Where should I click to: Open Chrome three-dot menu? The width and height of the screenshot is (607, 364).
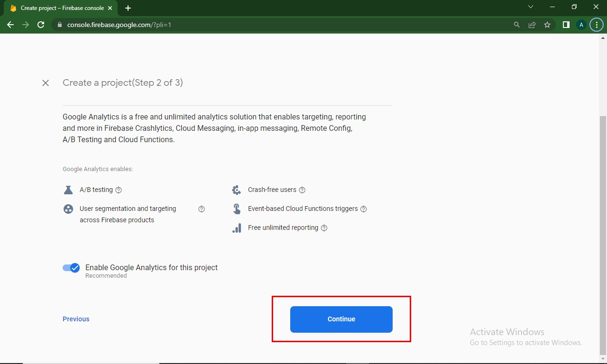pyautogui.click(x=597, y=25)
